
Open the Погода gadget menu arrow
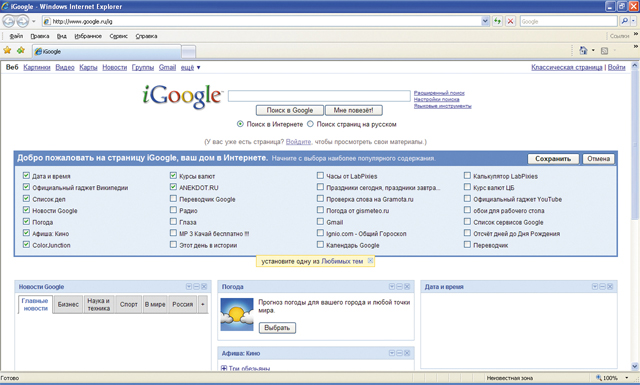[391, 287]
